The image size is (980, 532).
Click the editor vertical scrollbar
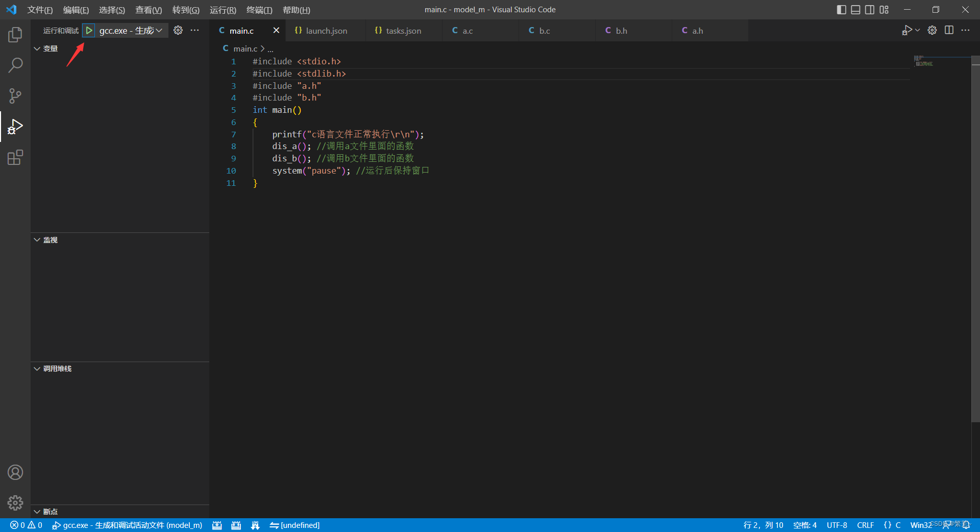click(975, 239)
